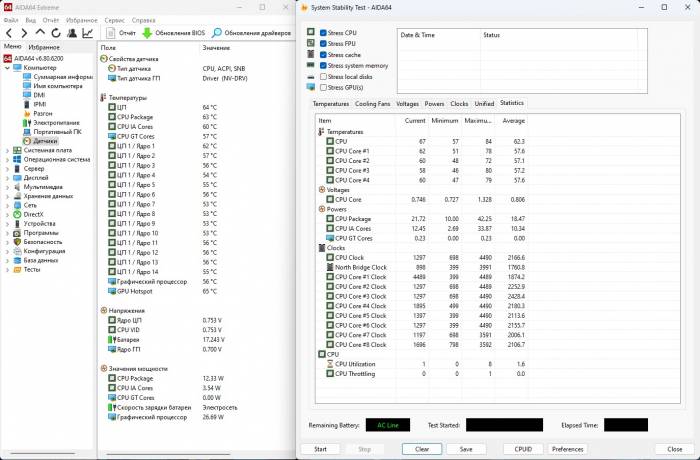Expand the Хранение данных tree node
The image size is (700, 460).
[7, 196]
